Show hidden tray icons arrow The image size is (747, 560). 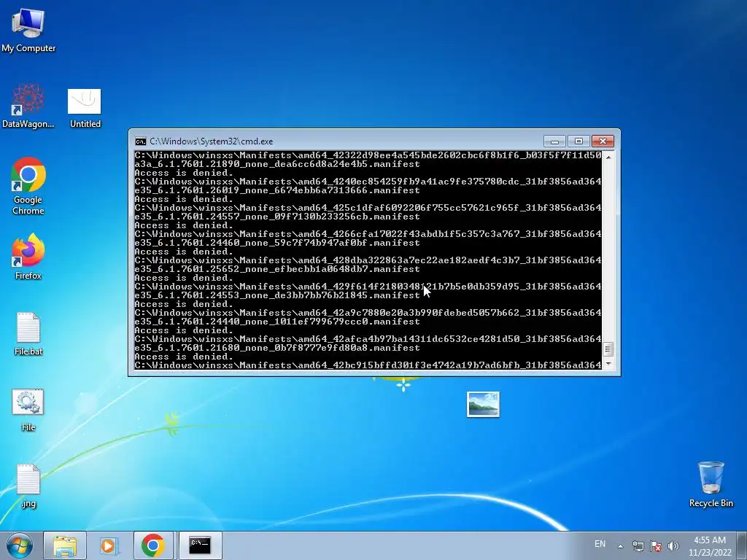620,545
